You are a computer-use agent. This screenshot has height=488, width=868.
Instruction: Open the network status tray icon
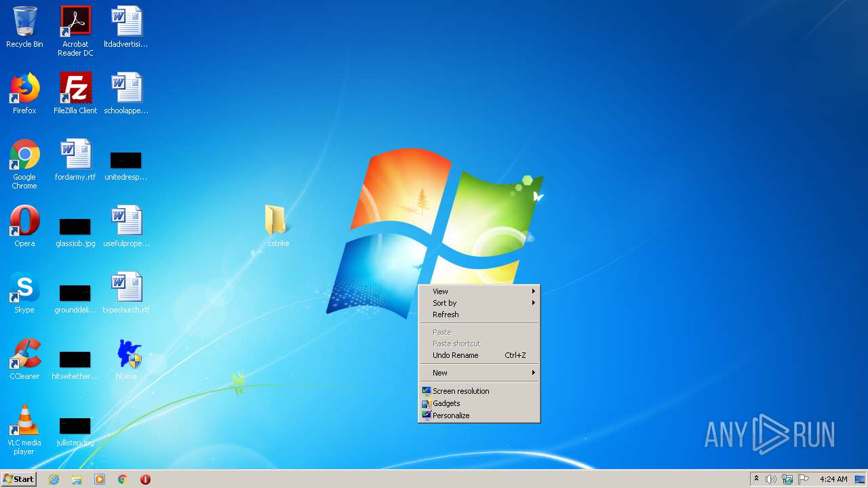[x=787, y=479]
